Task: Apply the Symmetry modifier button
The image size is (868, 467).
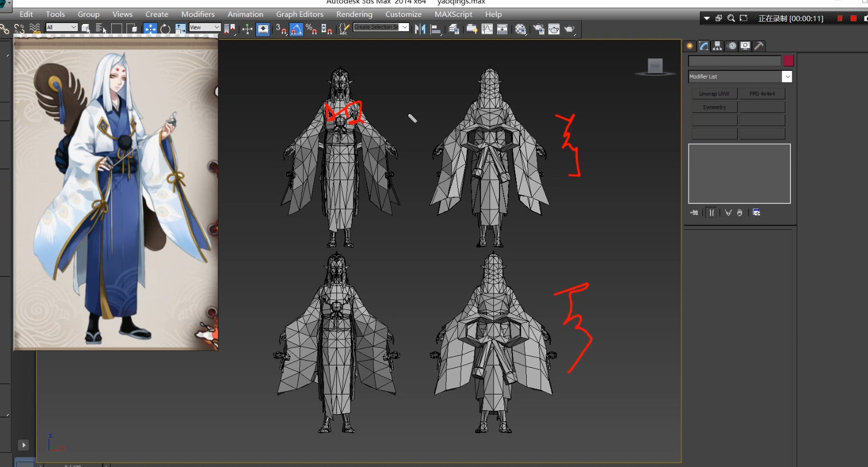Action: tap(714, 107)
